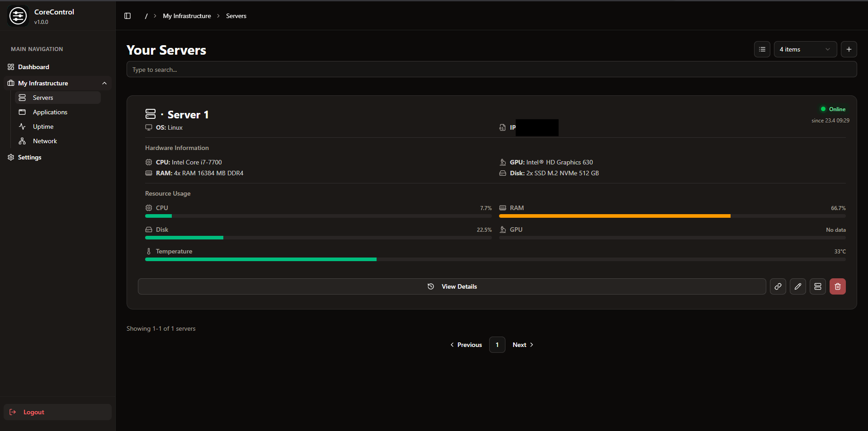Open the Uptime page from the sidebar

(42, 126)
